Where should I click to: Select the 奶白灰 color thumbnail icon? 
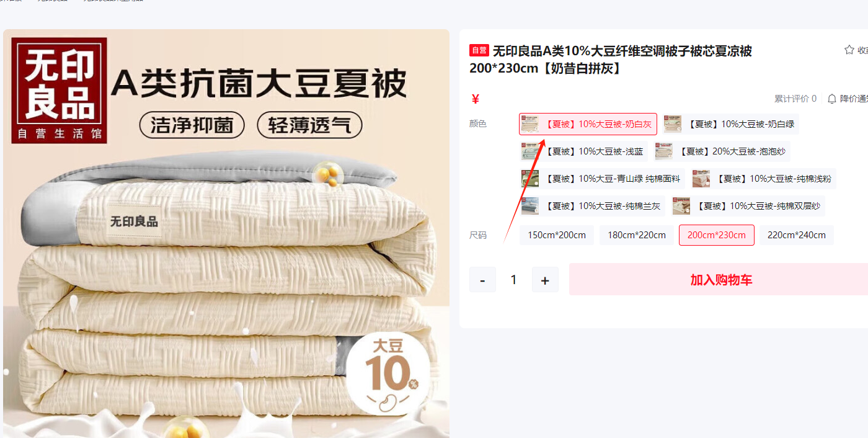(530, 124)
